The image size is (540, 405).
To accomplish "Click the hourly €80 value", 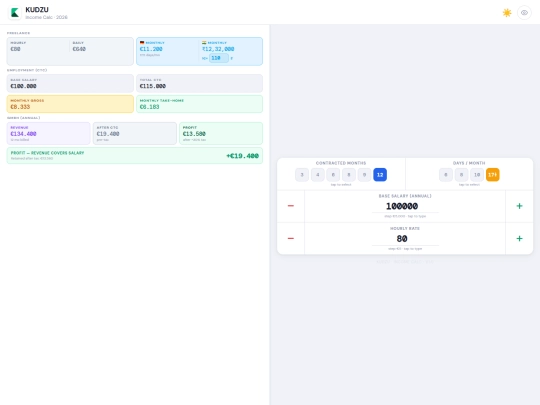I will tap(15, 49).
